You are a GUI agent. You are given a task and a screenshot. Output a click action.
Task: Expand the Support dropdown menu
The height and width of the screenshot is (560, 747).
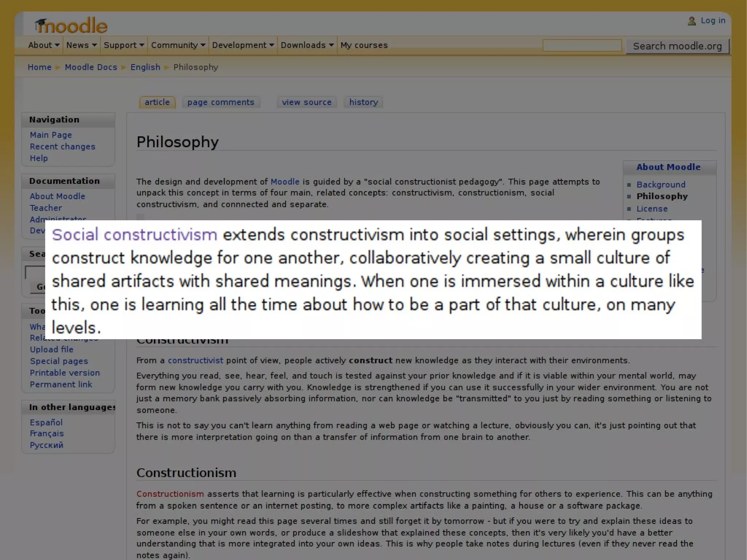[x=124, y=45]
